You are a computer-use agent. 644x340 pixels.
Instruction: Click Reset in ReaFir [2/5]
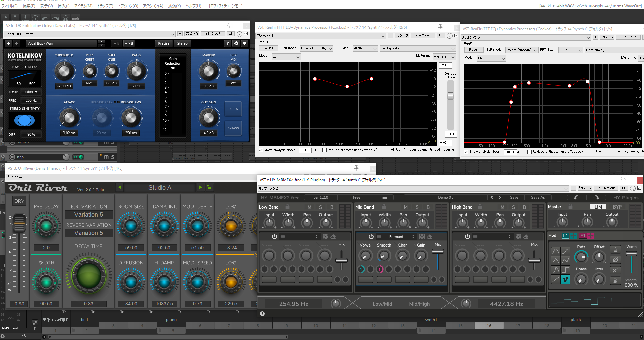click(268, 48)
